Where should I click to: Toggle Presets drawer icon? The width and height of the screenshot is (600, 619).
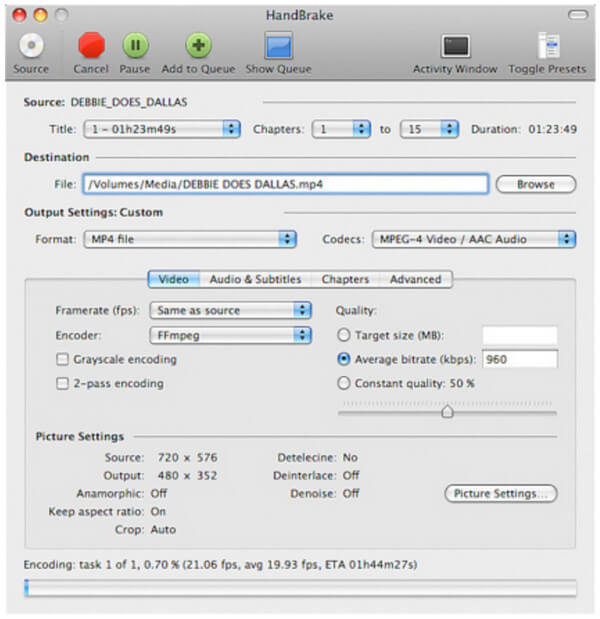point(548,45)
